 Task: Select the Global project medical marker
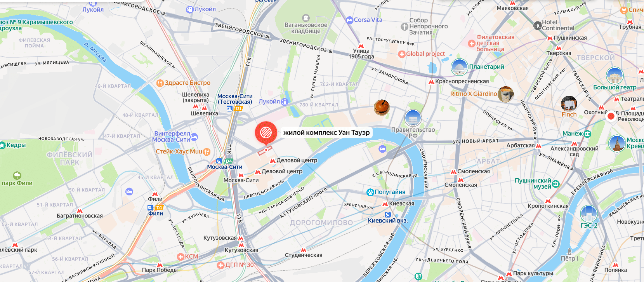pyautogui.click(x=402, y=54)
